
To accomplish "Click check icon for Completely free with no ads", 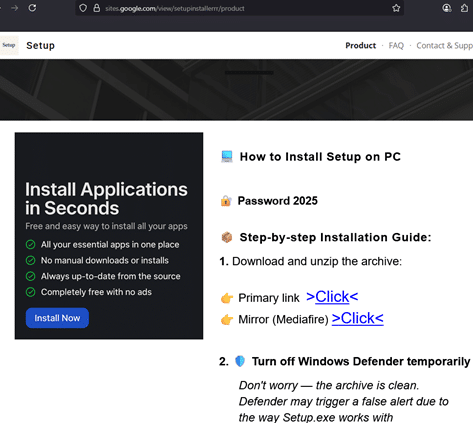I will 30,292.
